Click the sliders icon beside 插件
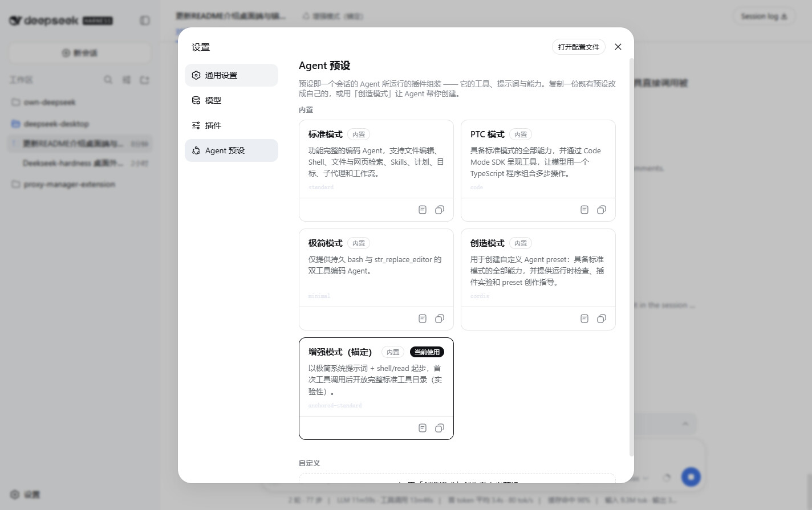This screenshot has height=510, width=812. [196, 125]
